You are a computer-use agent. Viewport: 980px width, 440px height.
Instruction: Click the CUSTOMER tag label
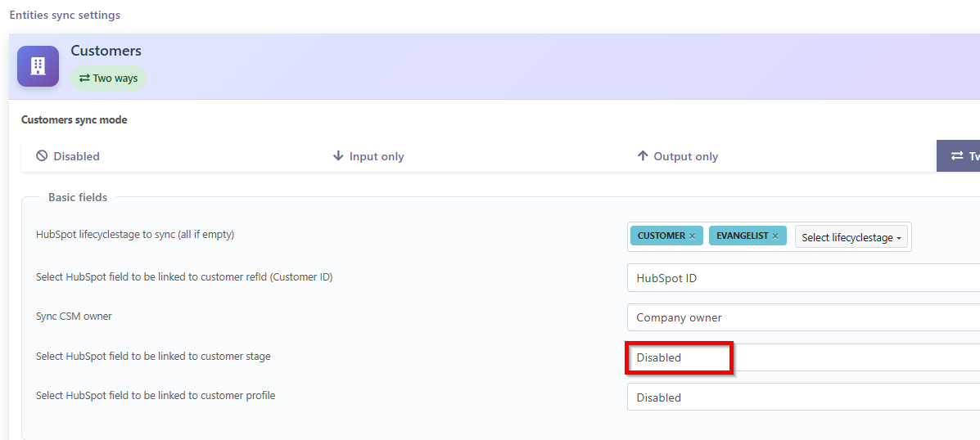tap(661, 236)
